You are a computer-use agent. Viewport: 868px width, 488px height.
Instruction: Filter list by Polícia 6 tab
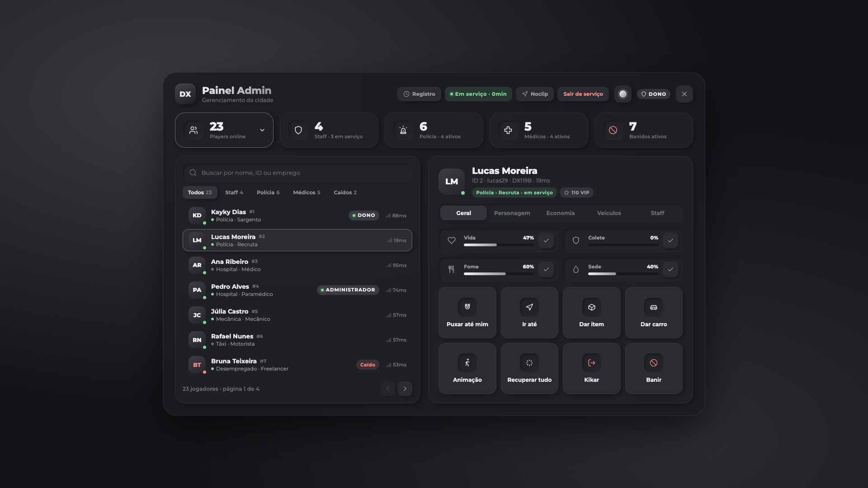pos(268,192)
